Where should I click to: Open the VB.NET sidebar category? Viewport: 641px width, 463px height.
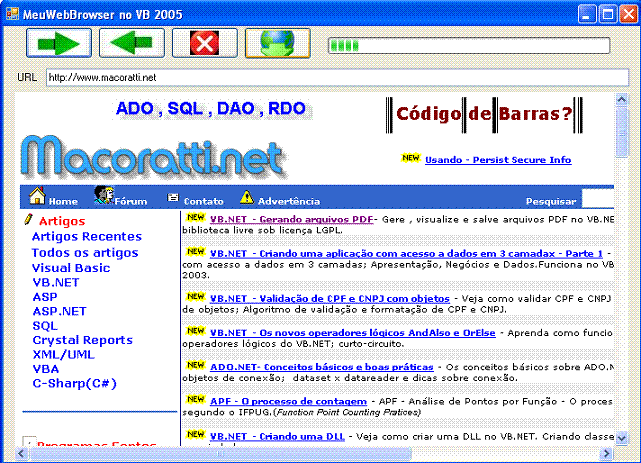click(56, 283)
